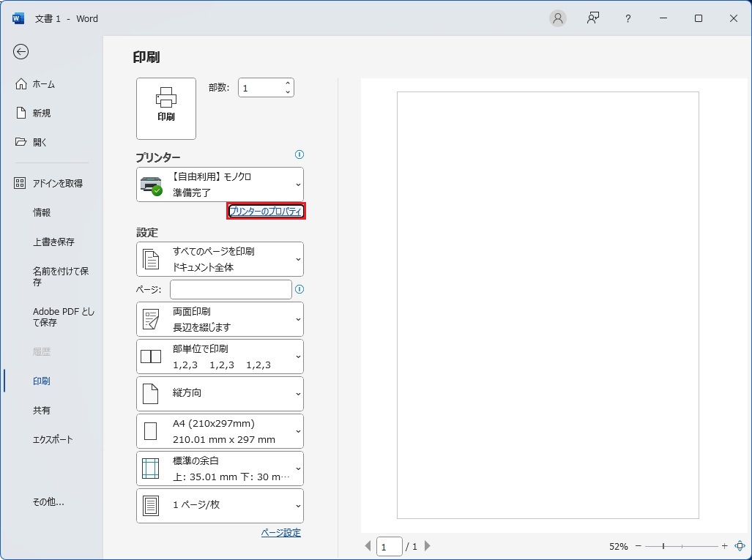Click the feedback icon in title bar

(x=593, y=18)
